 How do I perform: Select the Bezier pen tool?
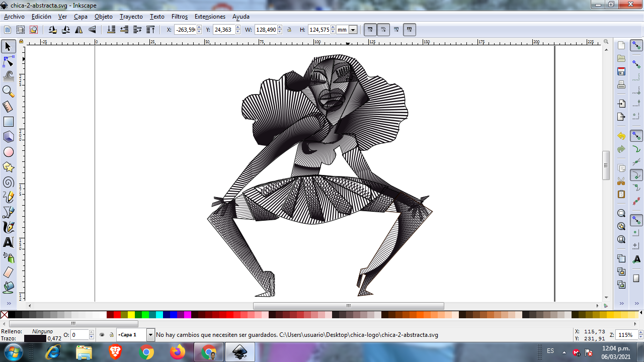click(x=8, y=212)
